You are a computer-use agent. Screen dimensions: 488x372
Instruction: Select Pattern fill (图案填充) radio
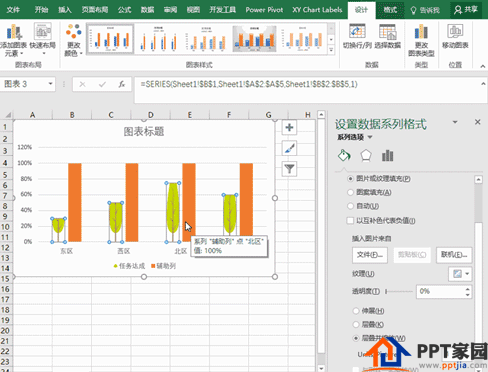click(350, 192)
